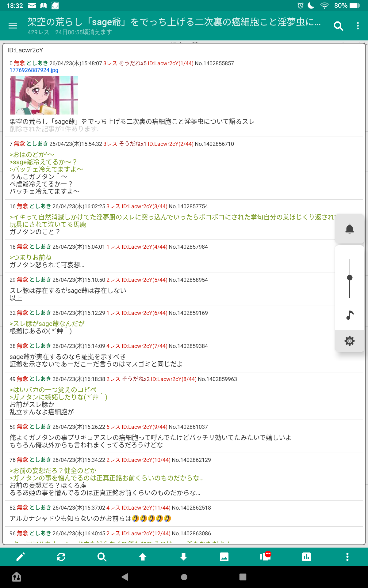The width and height of the screenshot is (368, 588).
Task: Jump to bottom with down arrow
Action: (x=183, y=557)
